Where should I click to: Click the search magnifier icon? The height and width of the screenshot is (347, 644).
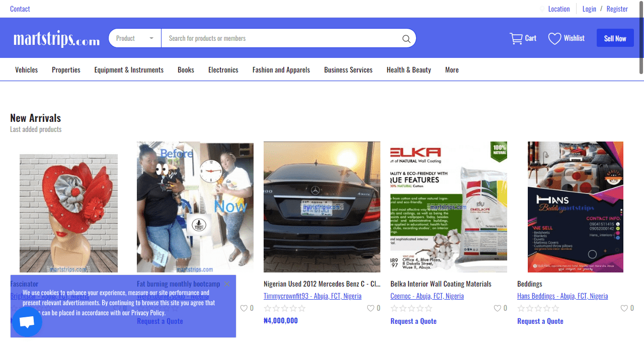(x=406, y=39)
